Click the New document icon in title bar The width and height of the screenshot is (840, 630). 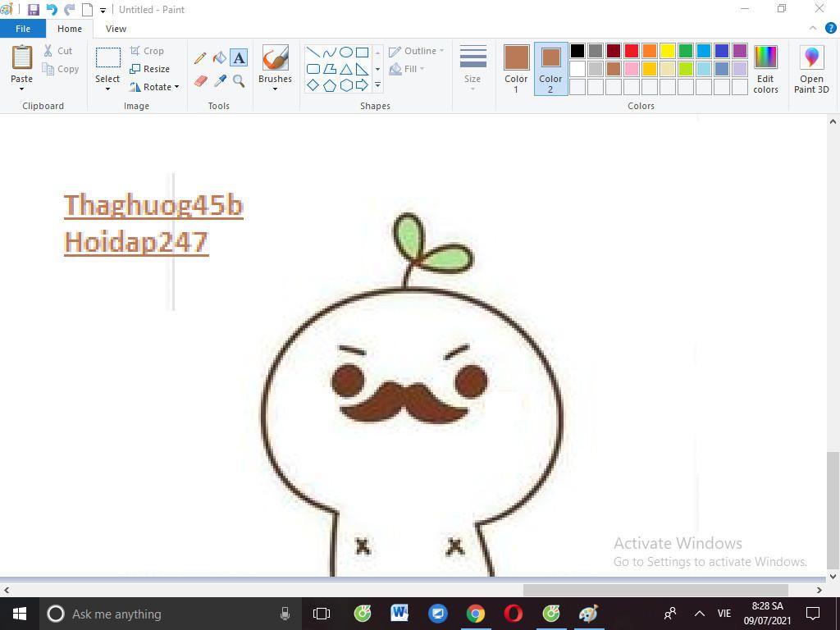pos(87,10)
